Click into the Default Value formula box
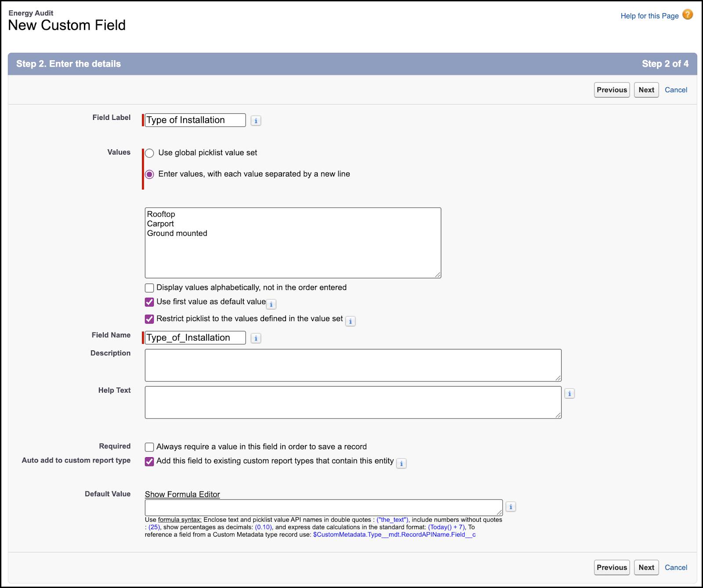 [x=324, y=507]
